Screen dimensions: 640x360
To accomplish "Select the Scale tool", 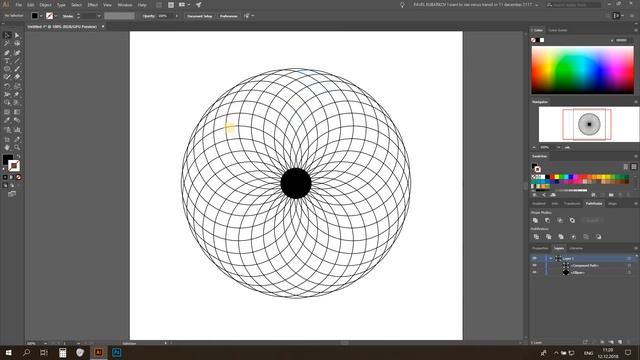I will [17, 86].
